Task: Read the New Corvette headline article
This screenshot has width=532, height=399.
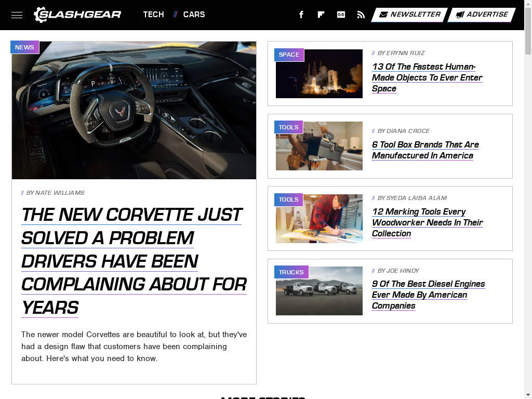Action: [x=134, y=261]
